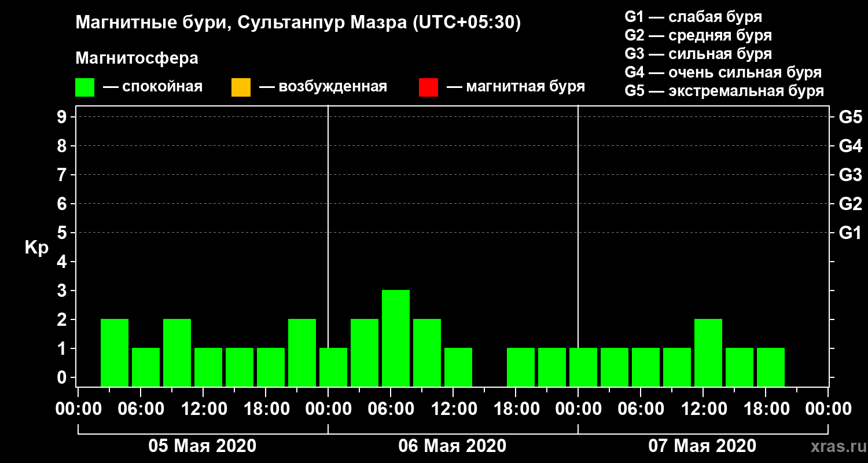Screen dimensions: 868x463
Task: Click the '05 Мая 2020' date label
Action: (x=203, y=446)
